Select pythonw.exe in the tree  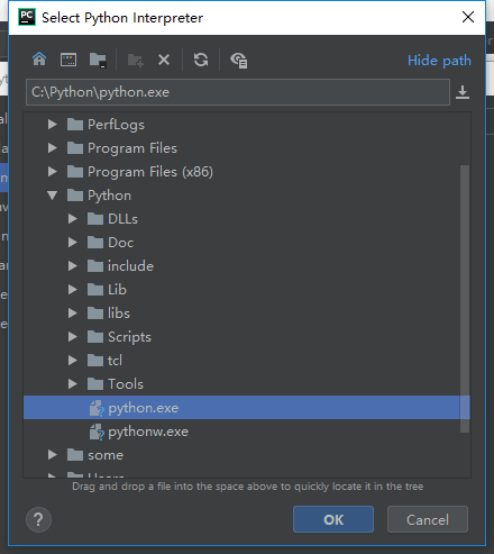(247, 431)
